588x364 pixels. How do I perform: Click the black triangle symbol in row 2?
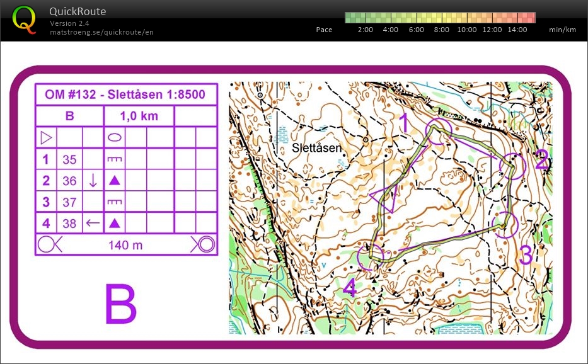coord(115,181)
